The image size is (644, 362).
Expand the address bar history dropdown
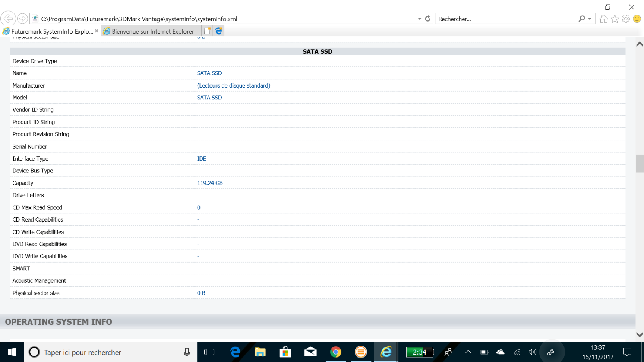pyautogui.click(x=420, y=19)
